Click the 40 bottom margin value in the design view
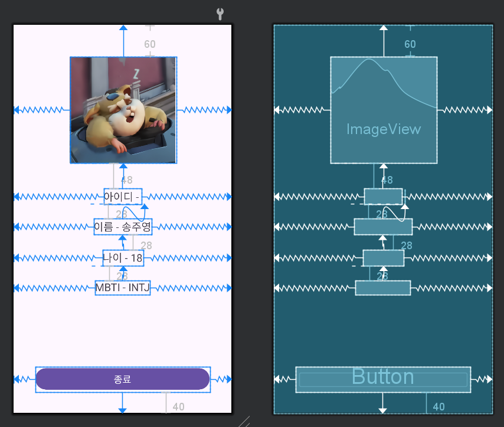 pos(178,407)
